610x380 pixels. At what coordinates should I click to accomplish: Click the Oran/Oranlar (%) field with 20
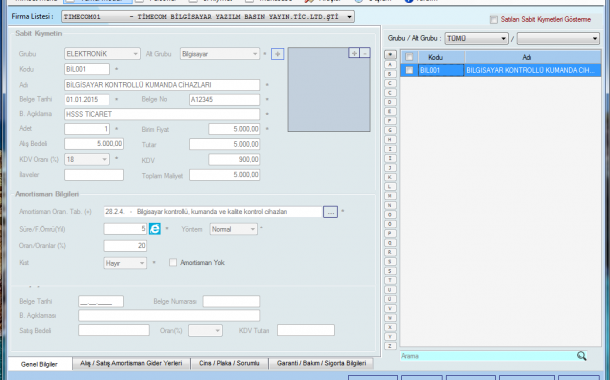[125, 245]
